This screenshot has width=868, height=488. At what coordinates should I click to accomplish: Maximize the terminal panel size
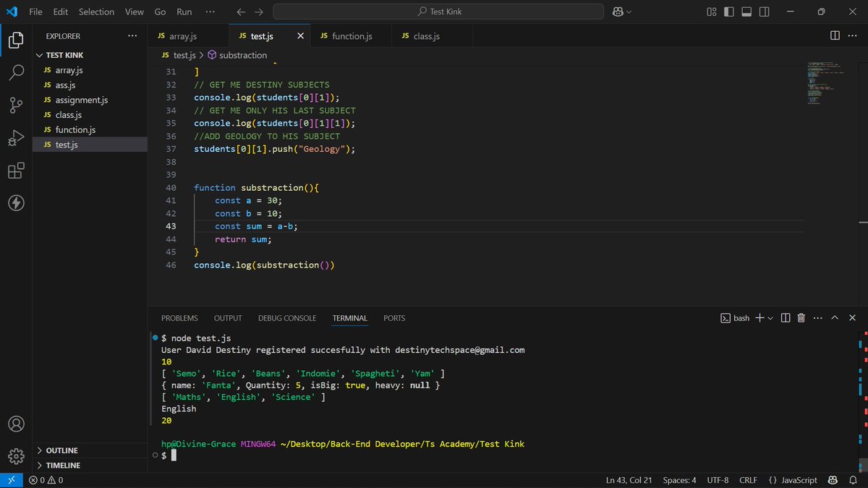(x=835, y=318)
